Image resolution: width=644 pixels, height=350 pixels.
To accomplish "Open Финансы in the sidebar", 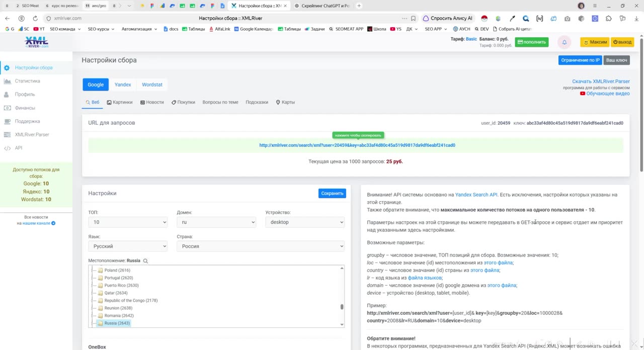I will [x=25, y=108].
